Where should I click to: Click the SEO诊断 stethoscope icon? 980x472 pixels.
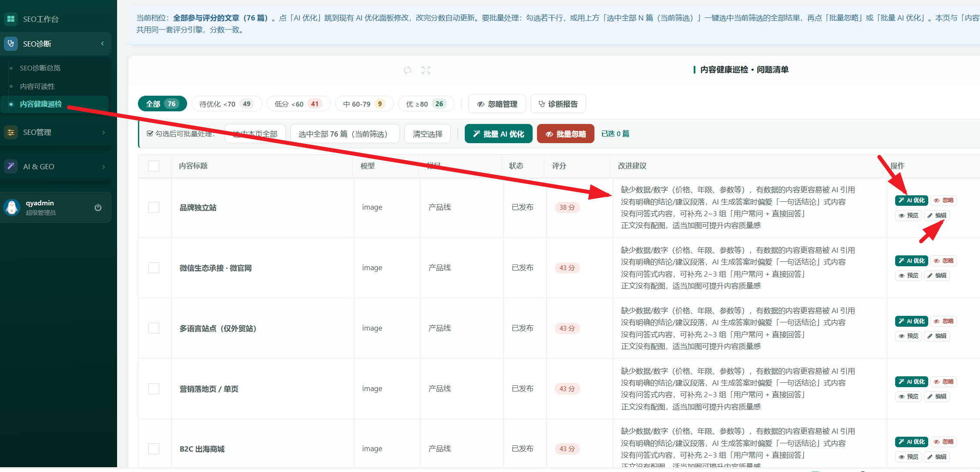[x=11, y=44]
